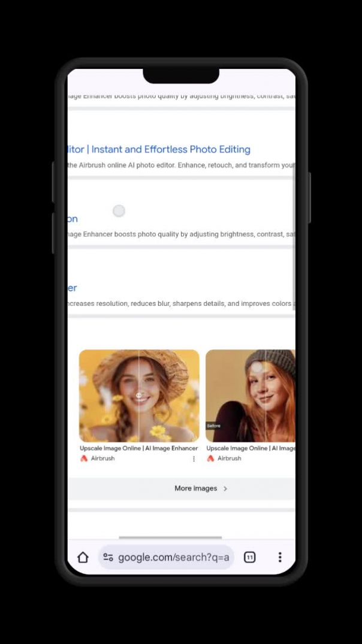
Task: Tap the More images button
Action: (x=195, y=489)
